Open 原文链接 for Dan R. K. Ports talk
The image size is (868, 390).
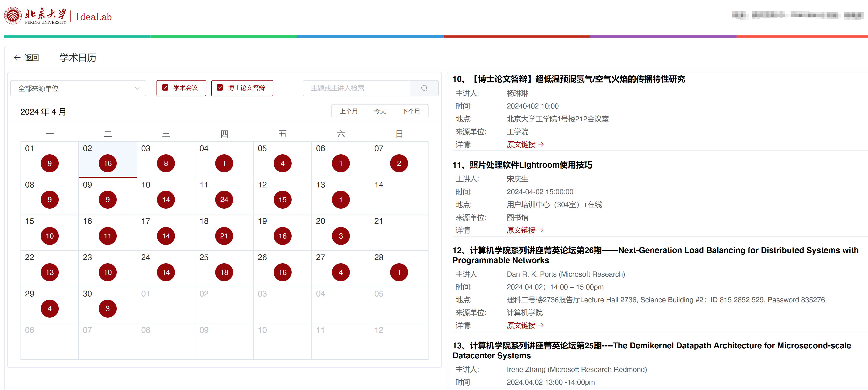(x=525, y=325)
